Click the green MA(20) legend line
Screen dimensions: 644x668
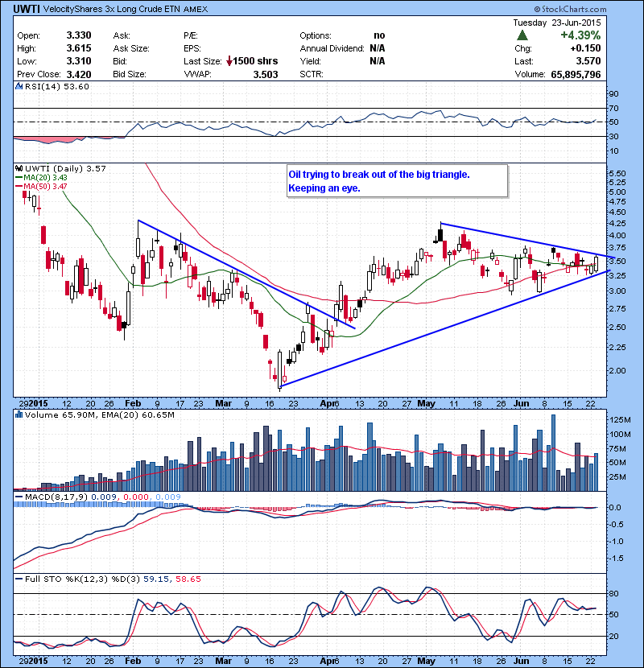pos(19,178)
